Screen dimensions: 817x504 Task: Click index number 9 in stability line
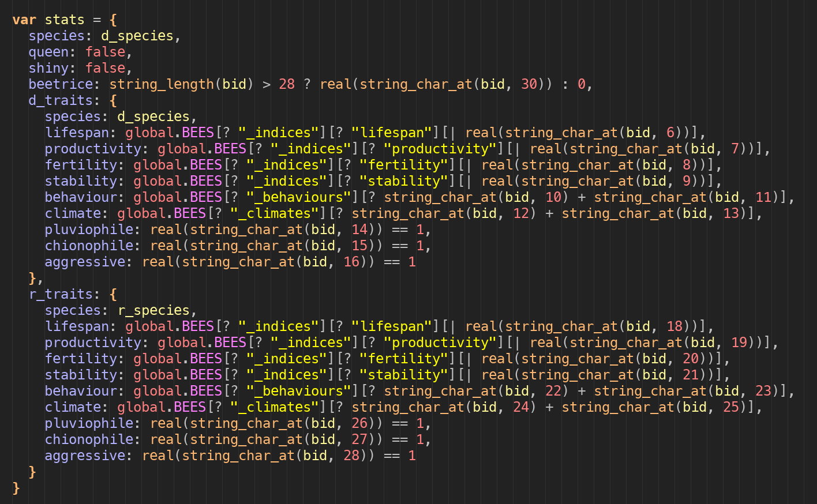(x=687, y=181)
